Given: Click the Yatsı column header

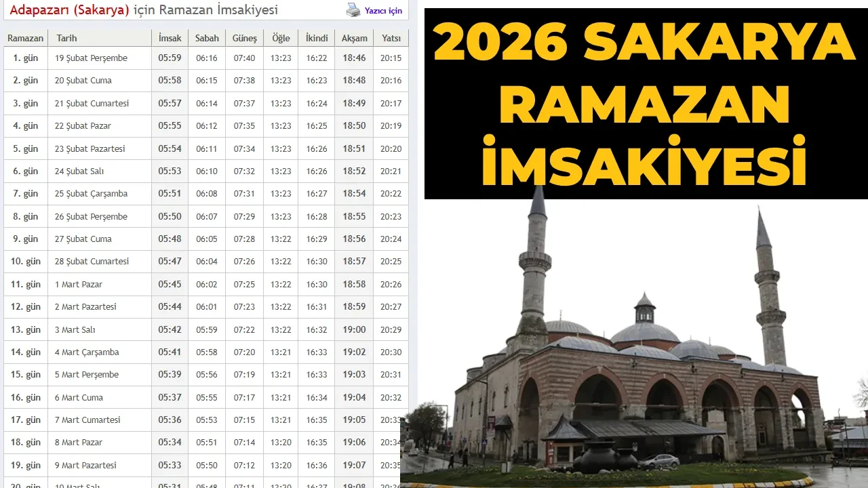Looking at the screenshot, I should point(391,38).
